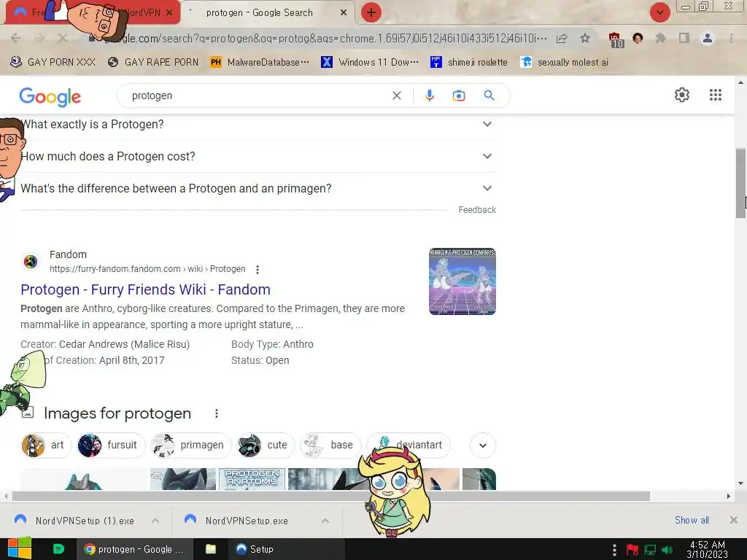The height and width of the screenshot is (560, 747).
Task: Open the Windows Start menu
Action: [x=19, y=549]
